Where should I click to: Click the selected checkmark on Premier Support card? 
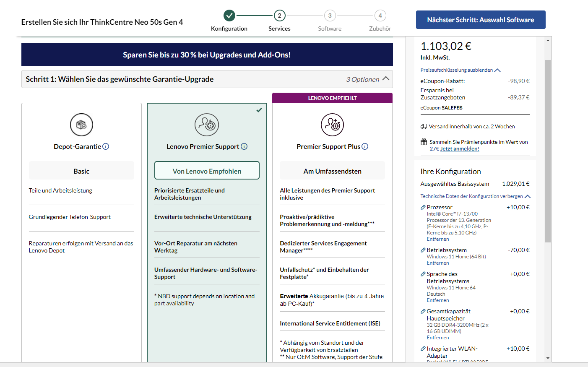coord(259,110)
